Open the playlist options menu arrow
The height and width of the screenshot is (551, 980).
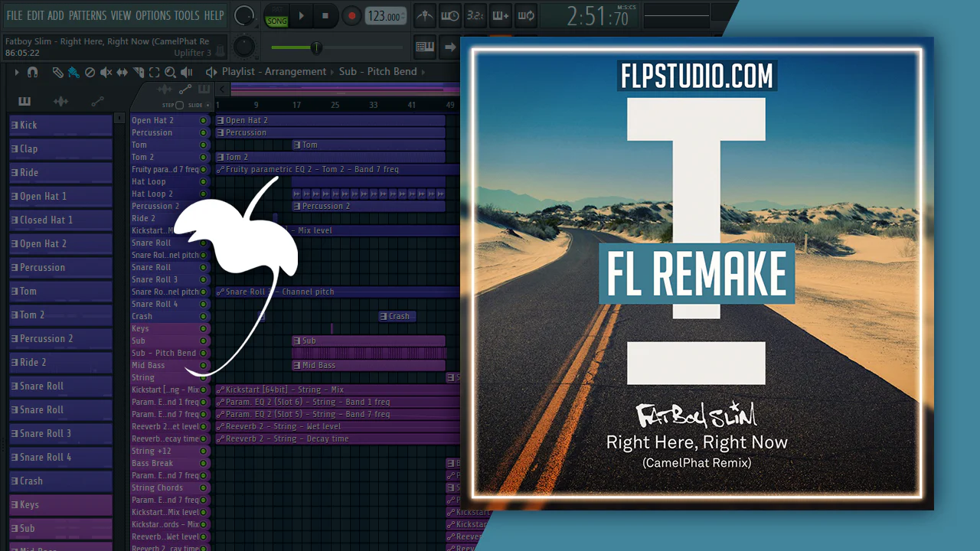[x=17, y=72]
